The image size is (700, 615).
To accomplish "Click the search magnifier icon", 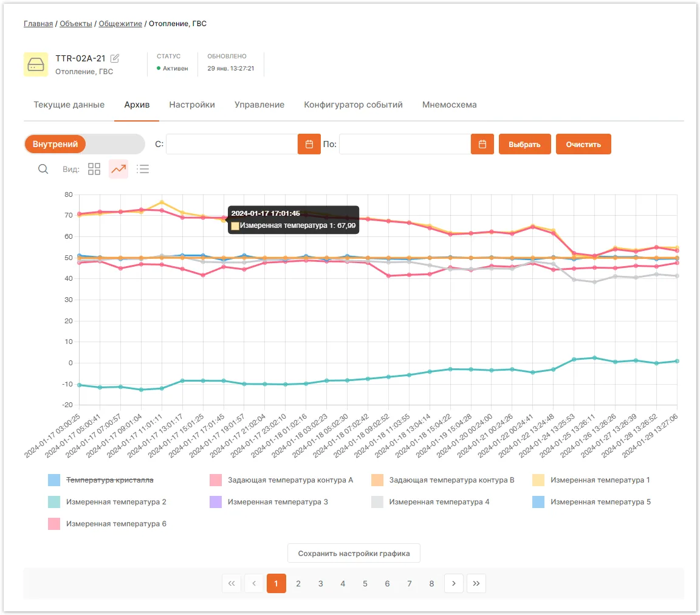I will [x=43, y=169].
